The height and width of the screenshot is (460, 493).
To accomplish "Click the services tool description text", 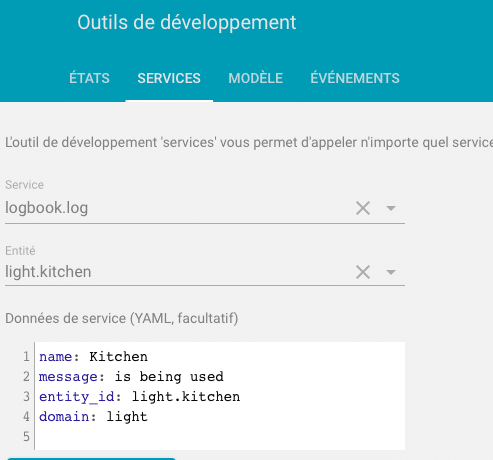I will click(249, 143).
